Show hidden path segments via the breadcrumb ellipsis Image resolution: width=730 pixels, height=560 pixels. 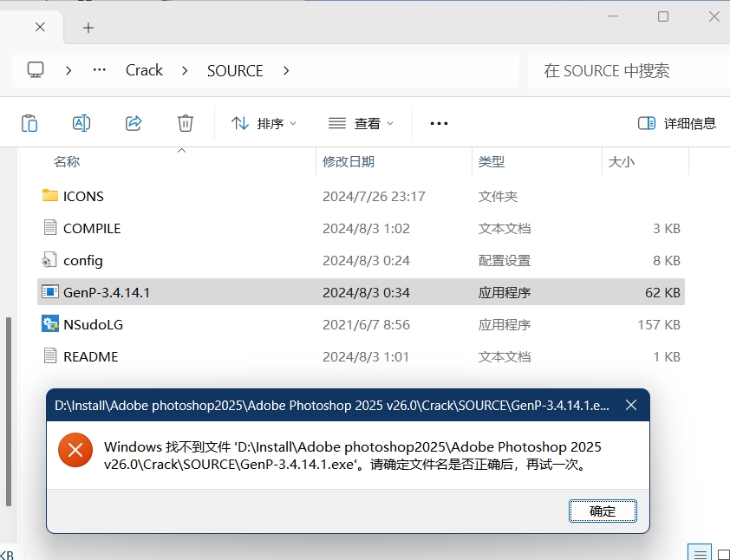(99, 70)
